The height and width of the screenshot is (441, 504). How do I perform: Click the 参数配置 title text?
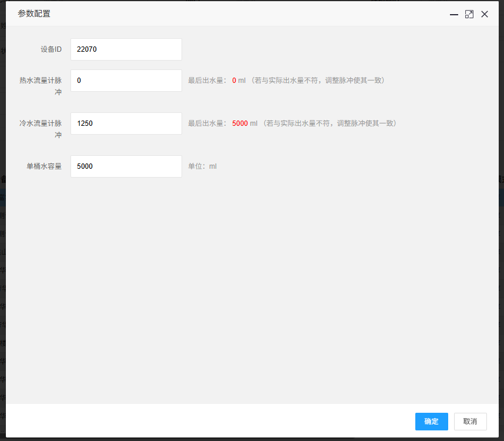click(34, 14)
